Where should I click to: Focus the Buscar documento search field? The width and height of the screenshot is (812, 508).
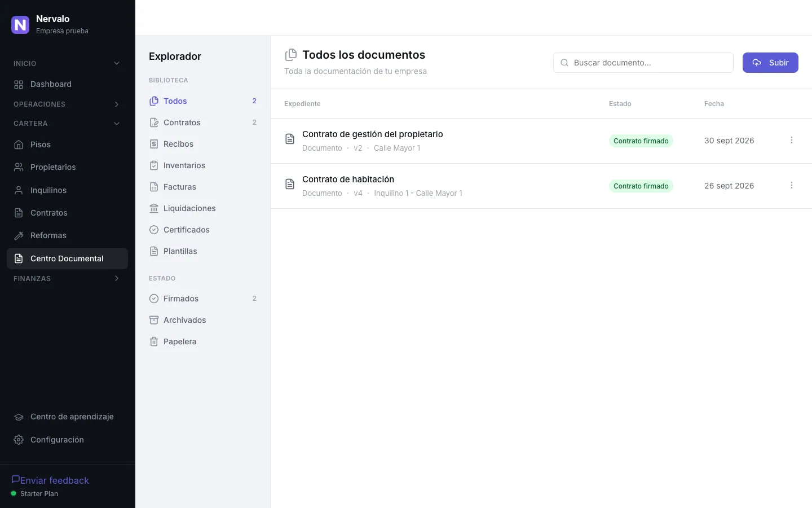point(643,63)
